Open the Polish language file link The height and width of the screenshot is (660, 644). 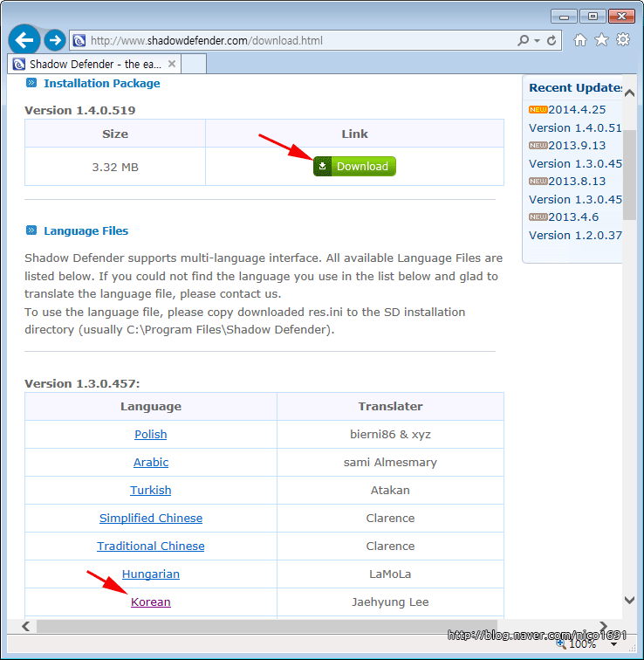tap(151, 434)
